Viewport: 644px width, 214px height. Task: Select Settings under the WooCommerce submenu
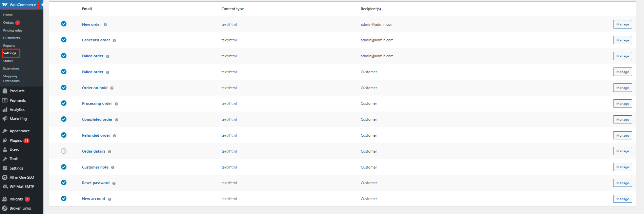10,53
